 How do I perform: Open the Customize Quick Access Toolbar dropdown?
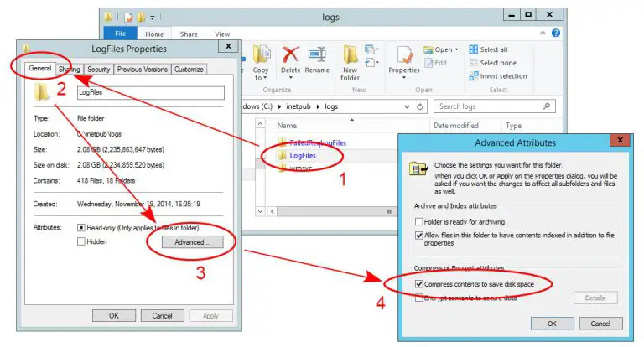153,18
